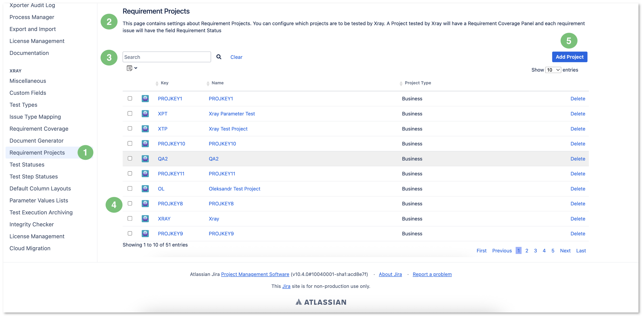Check the PROJKEY10 row checkbox
644x318 pixels.
pyautogui.click(x=130, y=143)
